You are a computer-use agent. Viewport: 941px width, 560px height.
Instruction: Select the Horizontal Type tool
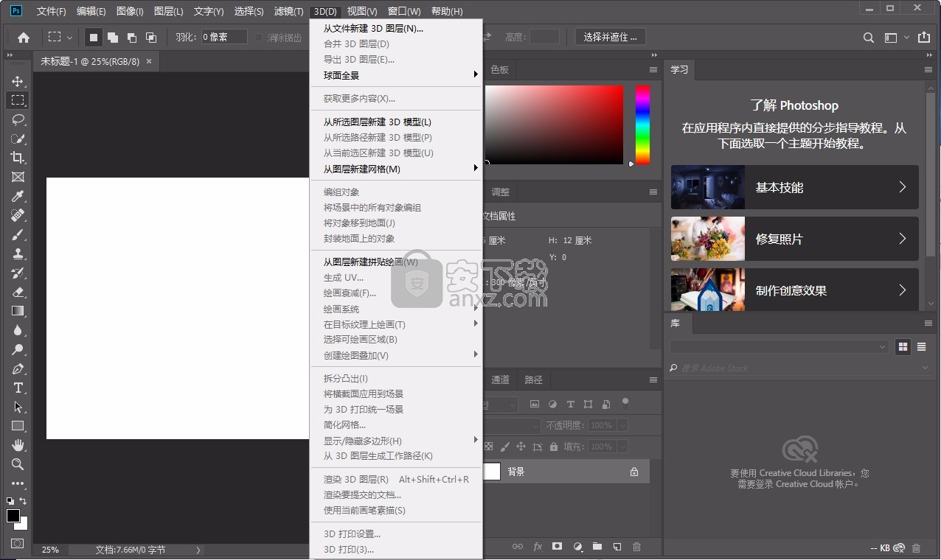[x=18, y=388]
